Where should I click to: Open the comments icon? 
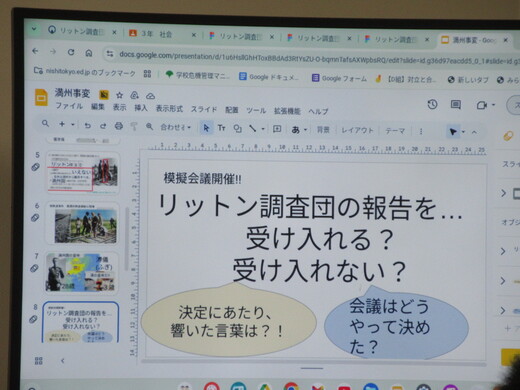point(456,105)
